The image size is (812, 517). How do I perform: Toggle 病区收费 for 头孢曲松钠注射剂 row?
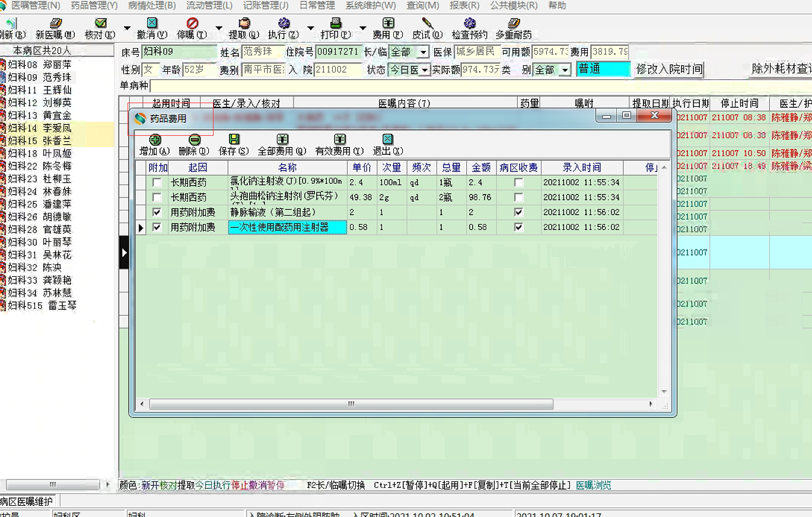pyautogui.click(x=519, y=197)
